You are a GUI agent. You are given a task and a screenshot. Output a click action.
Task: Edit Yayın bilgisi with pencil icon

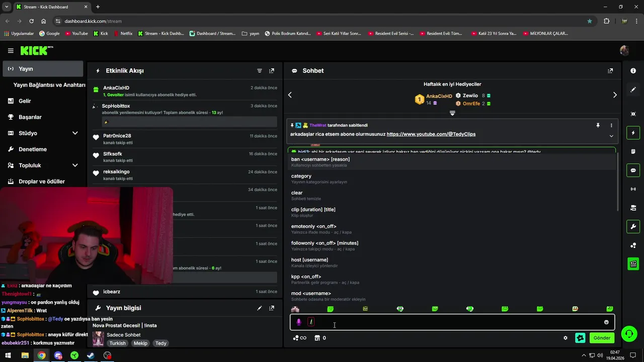[260, 308]
